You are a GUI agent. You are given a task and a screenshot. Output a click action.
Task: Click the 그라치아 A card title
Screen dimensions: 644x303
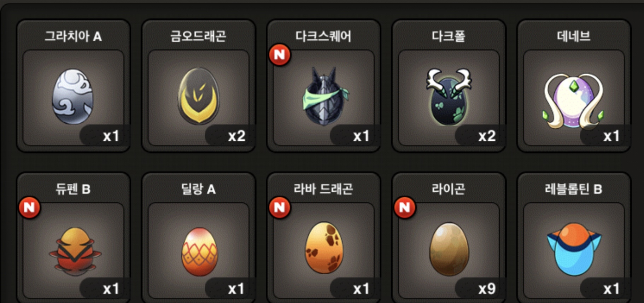tap(73, 36)
